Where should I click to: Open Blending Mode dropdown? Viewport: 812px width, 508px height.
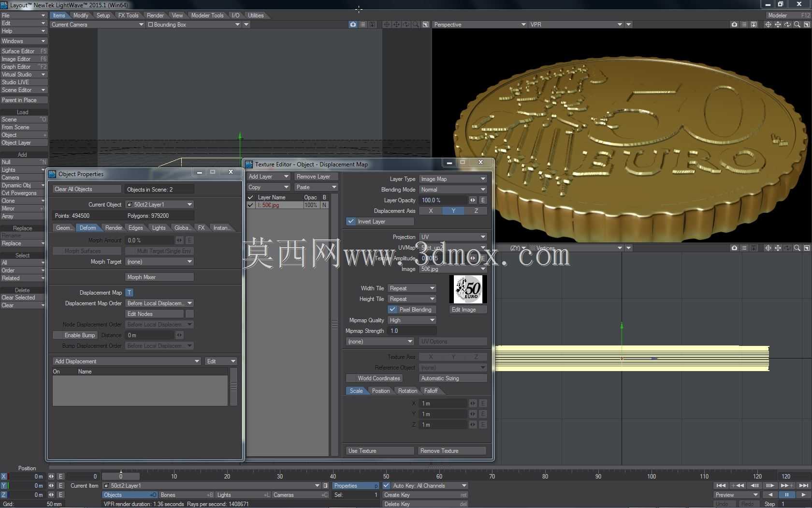coord(453,190)
